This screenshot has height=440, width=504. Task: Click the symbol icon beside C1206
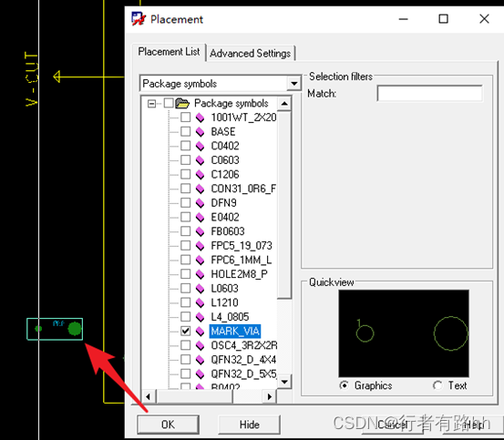point(200,174)
